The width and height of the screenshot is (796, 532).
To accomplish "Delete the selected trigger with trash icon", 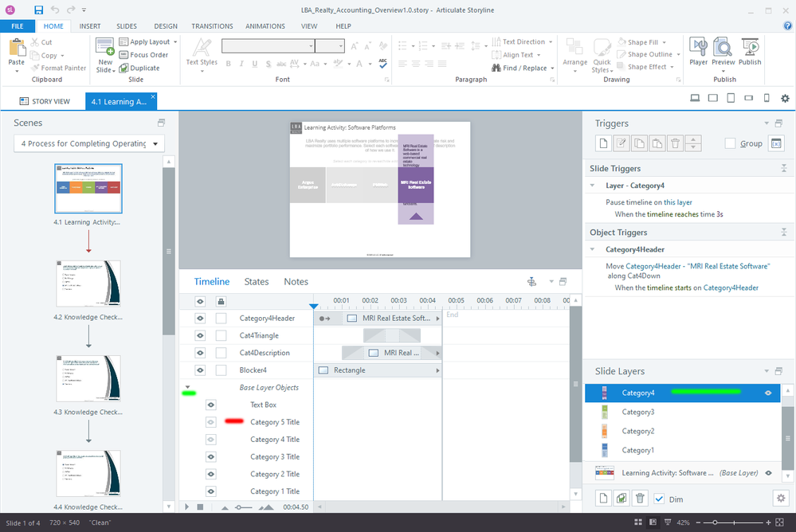I will pos(675,143).
